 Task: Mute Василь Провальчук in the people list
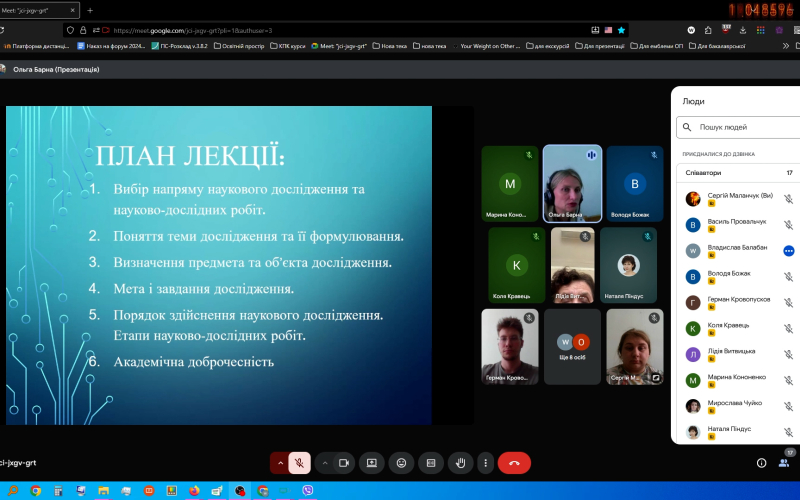click(x=788, y=225)
